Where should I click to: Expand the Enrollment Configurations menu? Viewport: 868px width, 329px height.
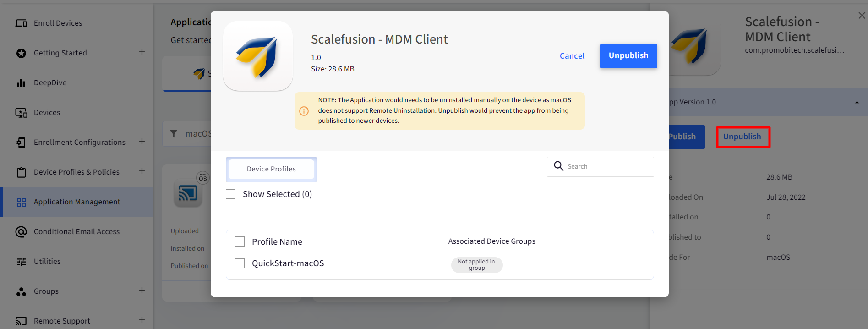tap(142, 142)
